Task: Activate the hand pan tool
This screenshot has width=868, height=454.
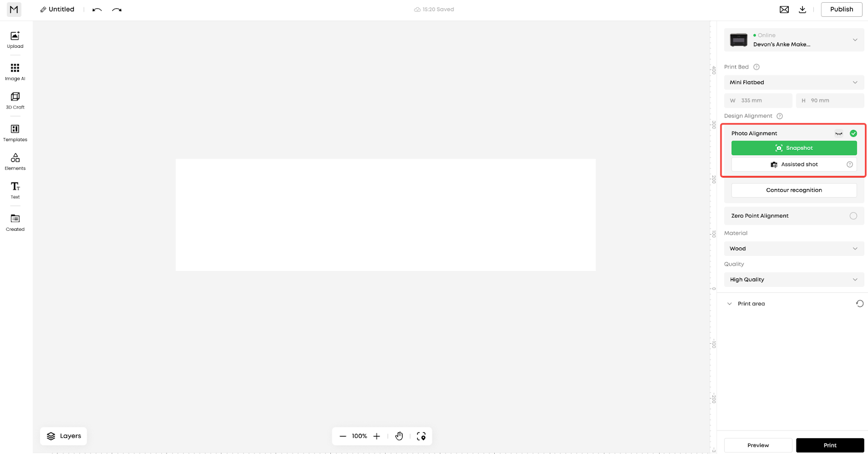Action: click(x=399, y=436)
